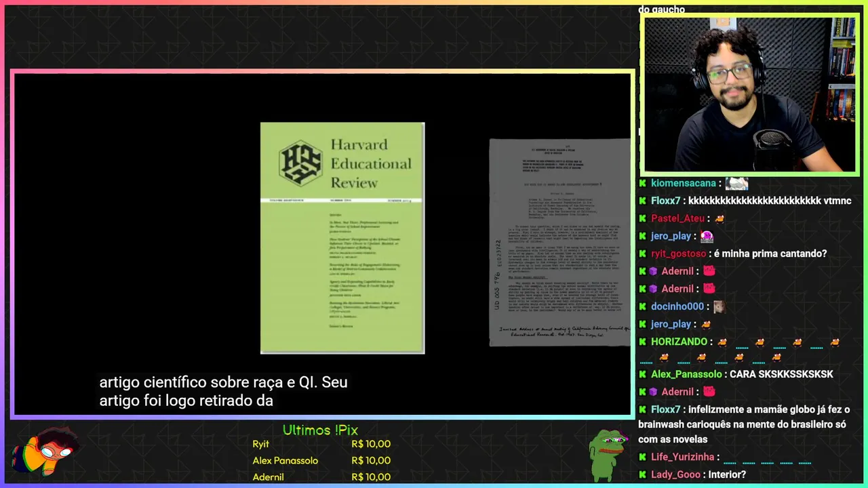868x488 pixels.
Task: Click Floxx7 username before 'infelizmente a mamãe globo'
Action: (666, 409)
